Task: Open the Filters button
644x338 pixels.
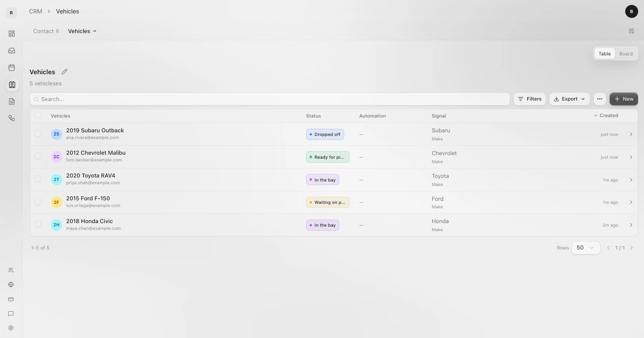Action: [x=529, y=99]
